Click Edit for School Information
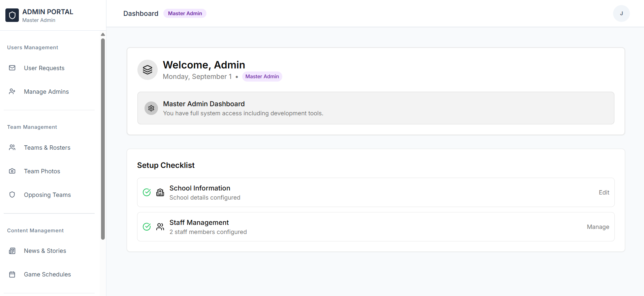 [604, 193]
